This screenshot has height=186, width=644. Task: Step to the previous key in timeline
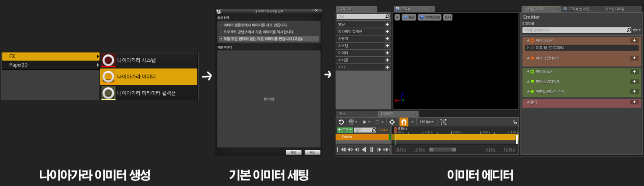click(350, 149)
